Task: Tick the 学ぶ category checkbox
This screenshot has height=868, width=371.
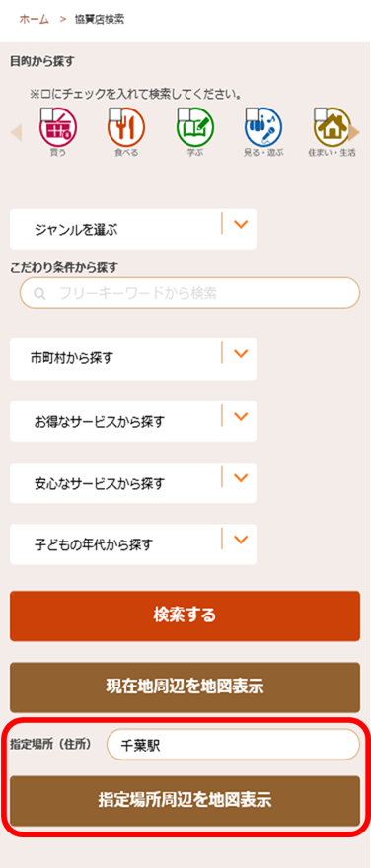Action: pyautogui.click(x=184, y=114)
